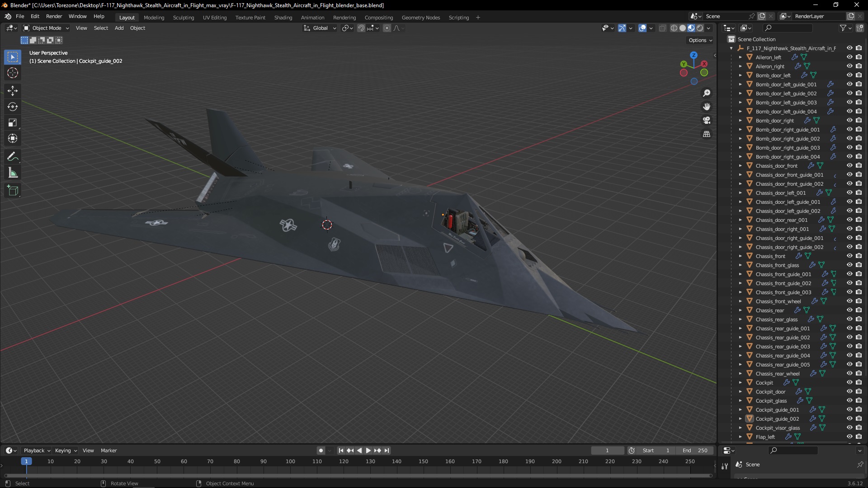Image resolution: width=868 pixels, height=488 pixels.
Task: Toggle auto keying record button
Action: click(x=321, y=450)
